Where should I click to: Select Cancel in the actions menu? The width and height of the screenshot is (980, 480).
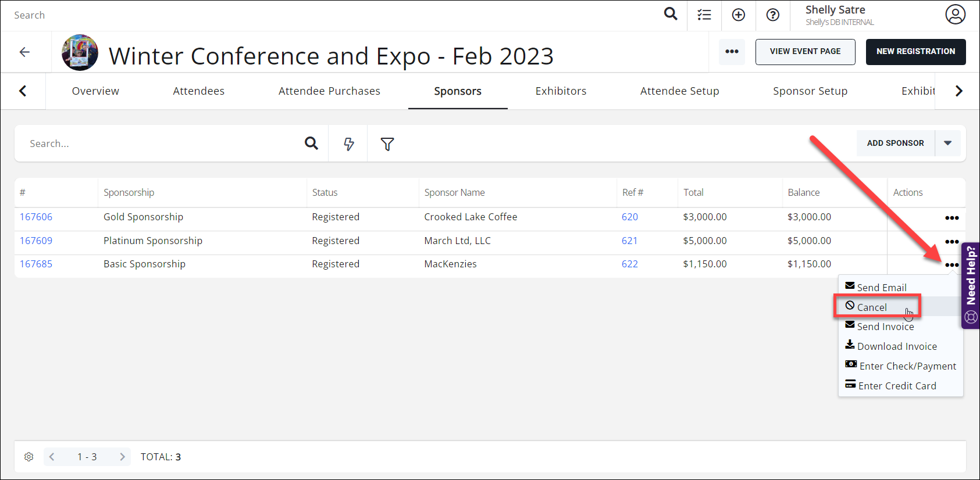[x=871, y=307]
